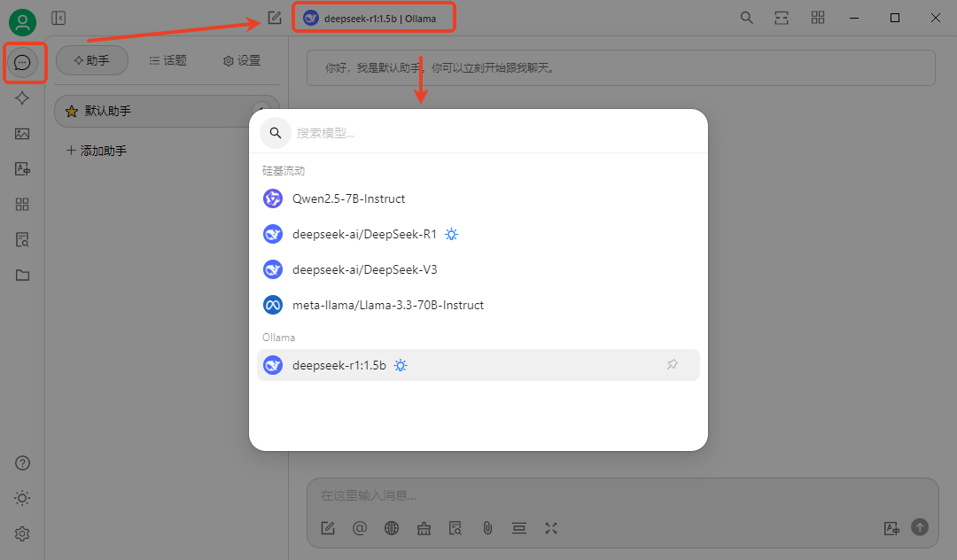
Task: Open the mini apps grid sidebar icon
Action: pos(22,205)
